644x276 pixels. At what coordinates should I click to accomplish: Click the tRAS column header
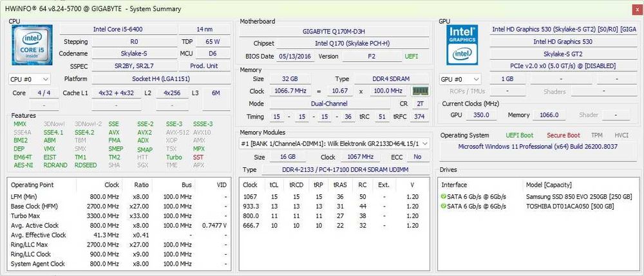coord(341,185)
